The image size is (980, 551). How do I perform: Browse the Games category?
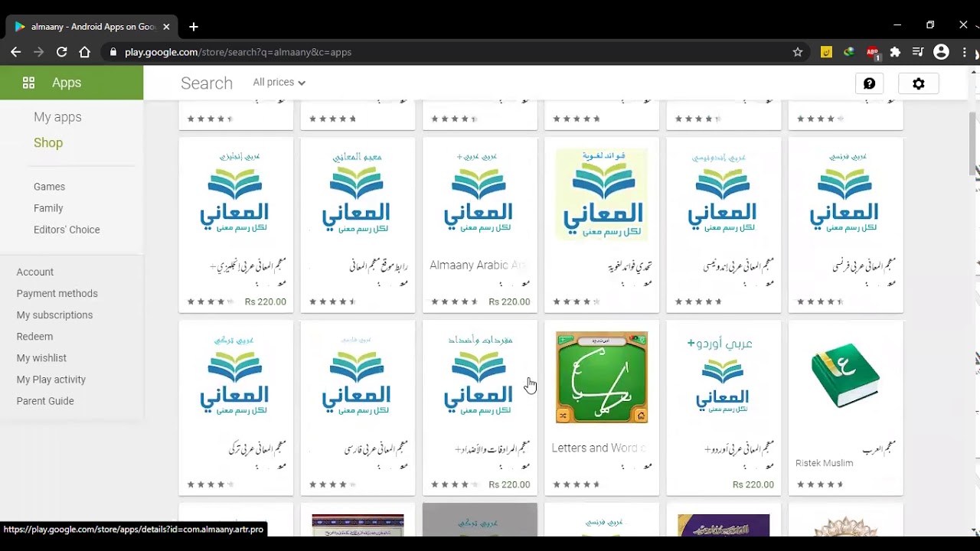(49, 187)
